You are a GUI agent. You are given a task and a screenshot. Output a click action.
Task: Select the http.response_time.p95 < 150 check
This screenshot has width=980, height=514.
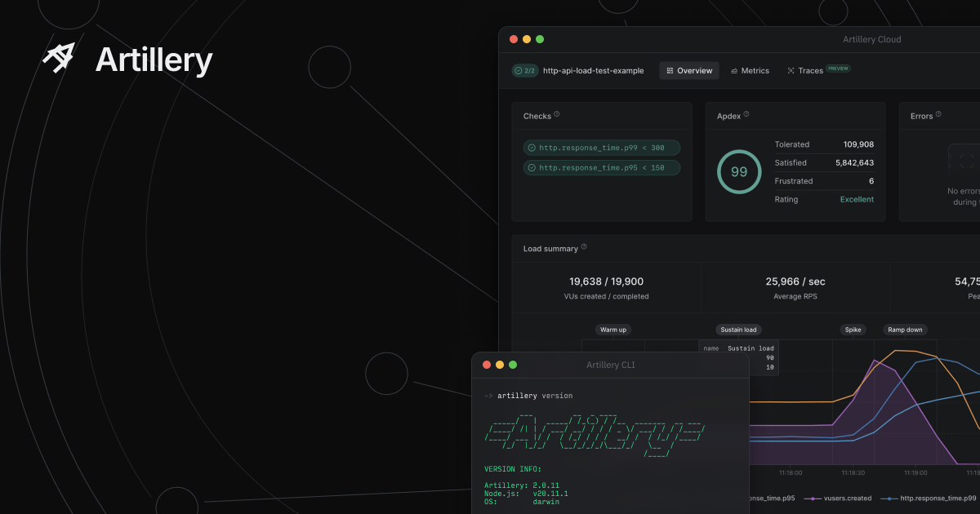[x=602, y=167]
